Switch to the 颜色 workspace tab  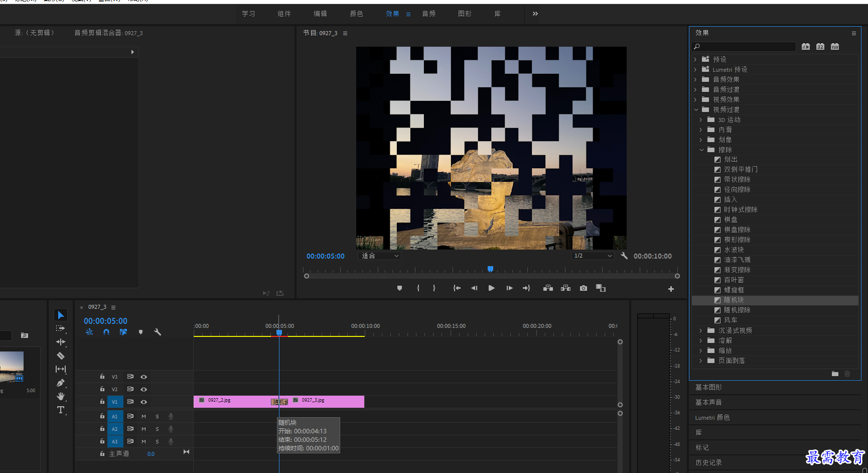click(356, 14)
